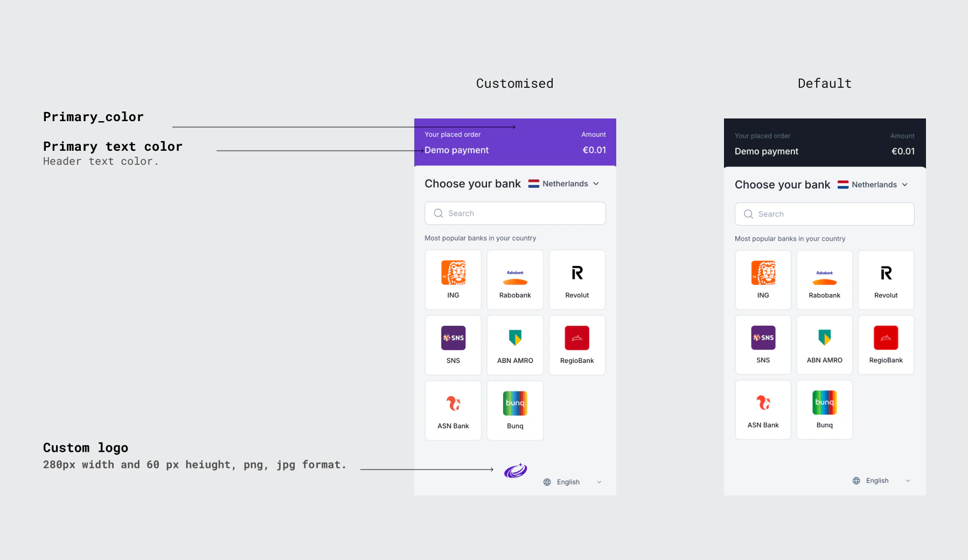Select Rabobank in Customised panel
The width and height of the screenshot is (968, 560).
[515, 279]
